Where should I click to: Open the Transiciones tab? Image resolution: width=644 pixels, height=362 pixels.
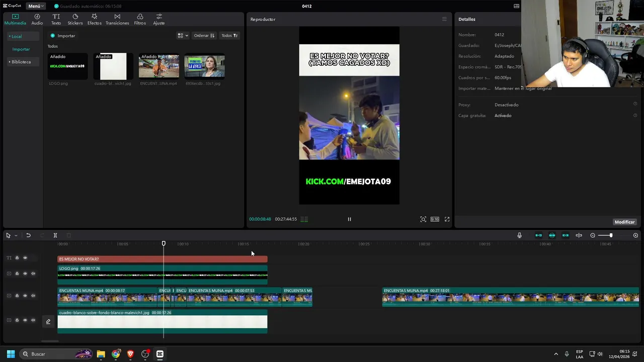tap(117, 20)
